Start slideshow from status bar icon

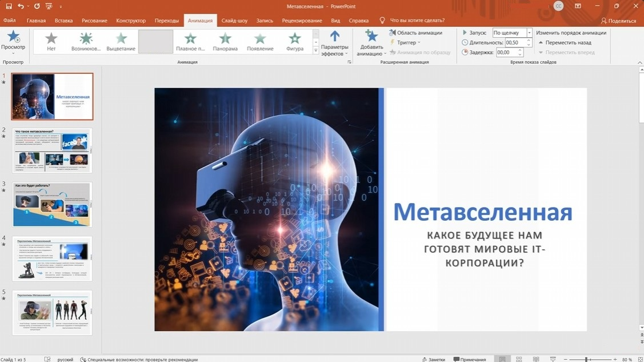point(553,359)
